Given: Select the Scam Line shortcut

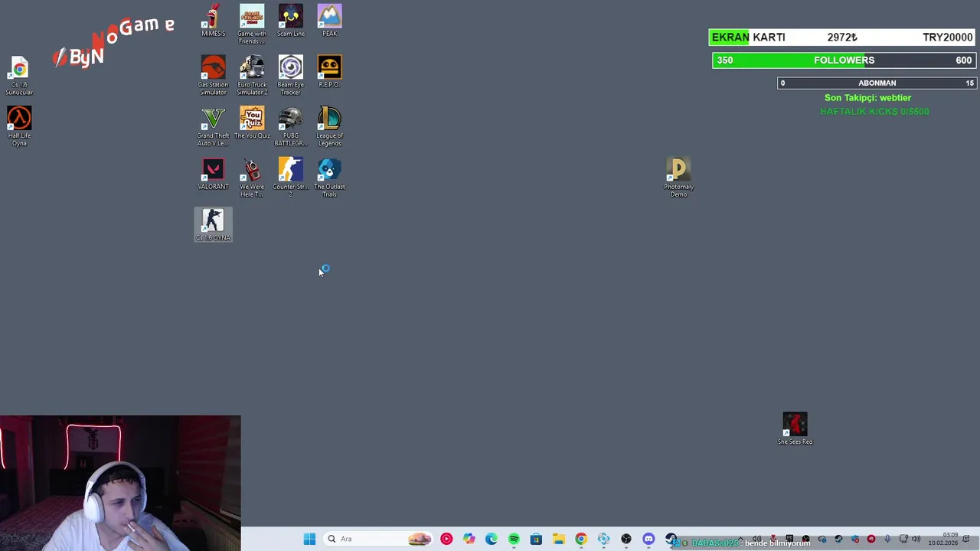Looking at the screenshot, I should click(291, 21).
